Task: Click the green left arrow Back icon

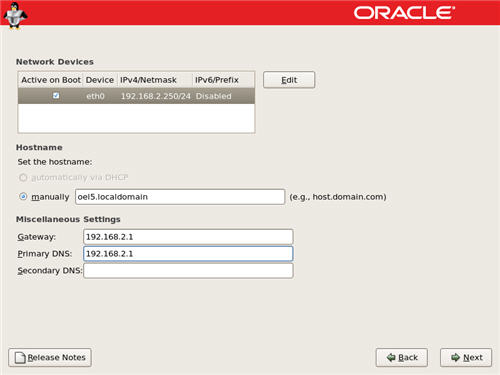Action: (391, 358)
